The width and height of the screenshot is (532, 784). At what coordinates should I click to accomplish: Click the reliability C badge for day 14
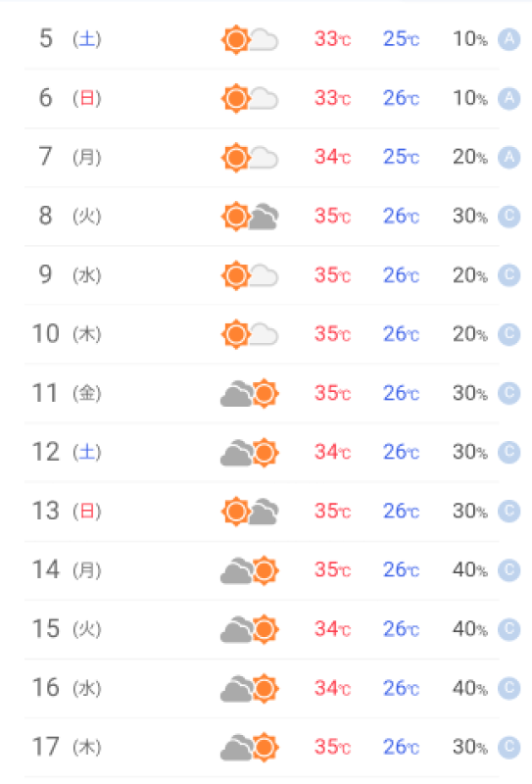(509, 570)
